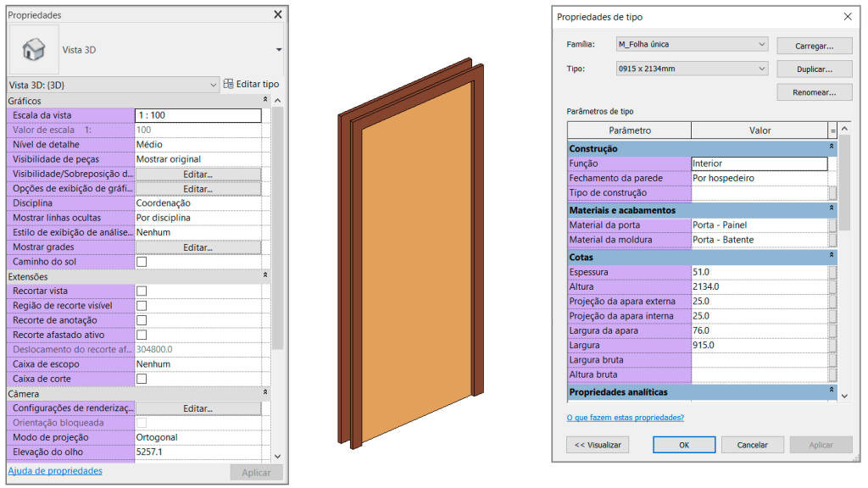Click the Editar tipo icon
The width and height of the screenshot is (868, 488).
(x=228, y=84)
